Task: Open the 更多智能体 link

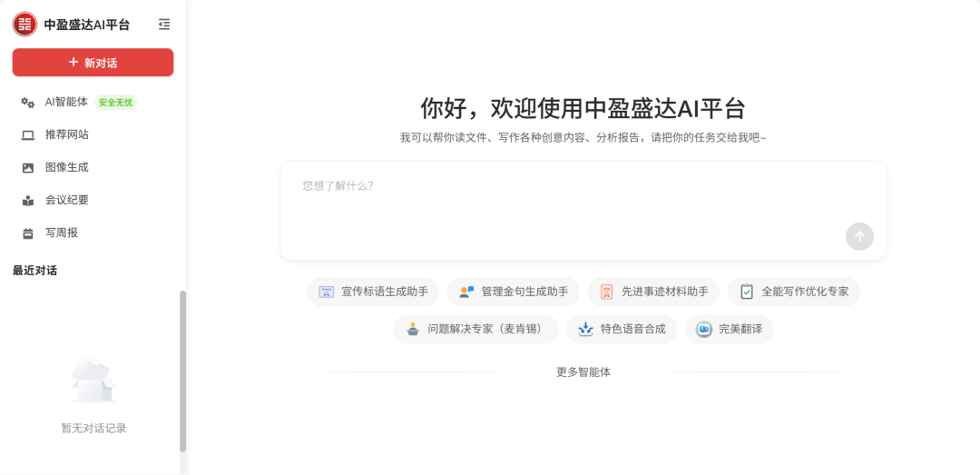Action: pyautogui.click(x=583, y=371)
